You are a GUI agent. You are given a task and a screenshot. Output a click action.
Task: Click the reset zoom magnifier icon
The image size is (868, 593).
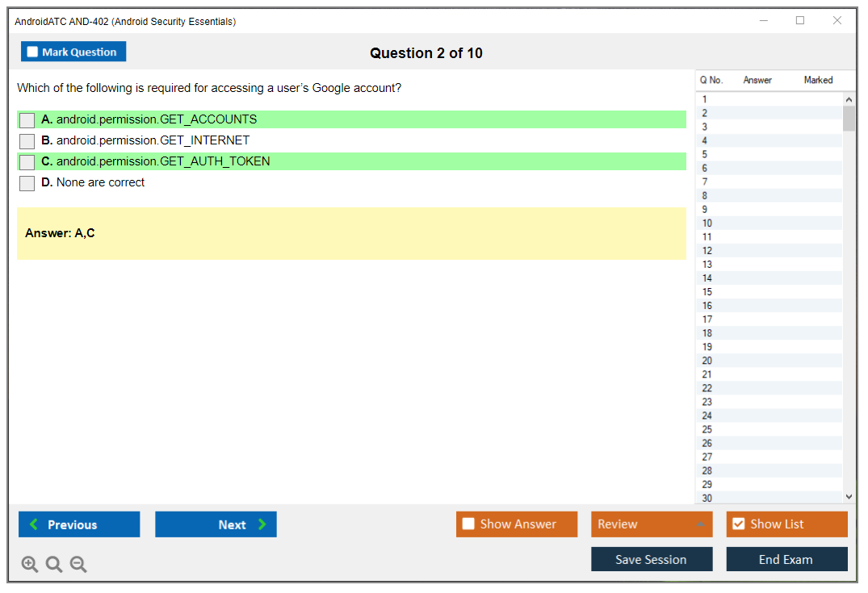(54, 565)
